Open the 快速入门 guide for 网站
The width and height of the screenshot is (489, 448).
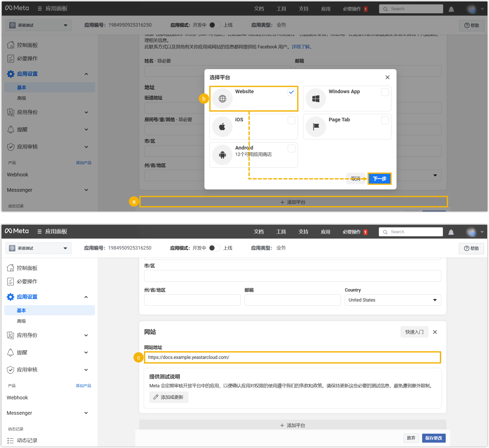coord(414,332)
